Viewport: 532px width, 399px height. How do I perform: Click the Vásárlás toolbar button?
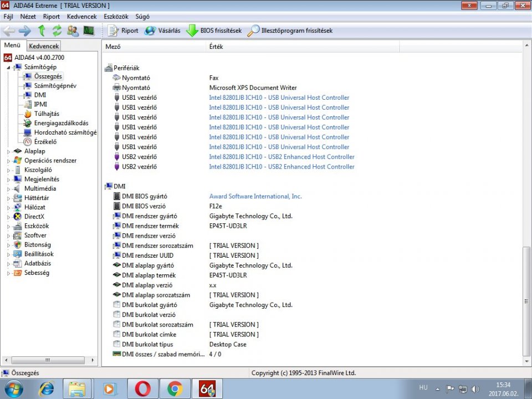click(162, 31)
